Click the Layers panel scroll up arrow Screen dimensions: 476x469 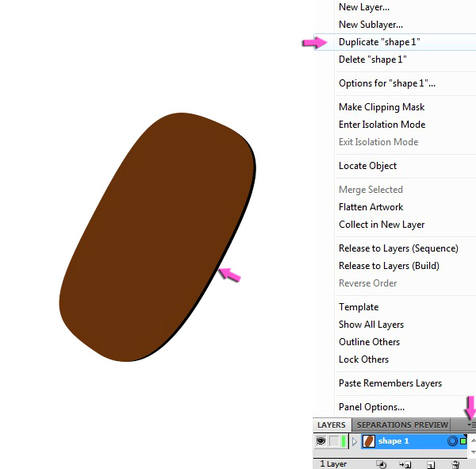point(473,440)
